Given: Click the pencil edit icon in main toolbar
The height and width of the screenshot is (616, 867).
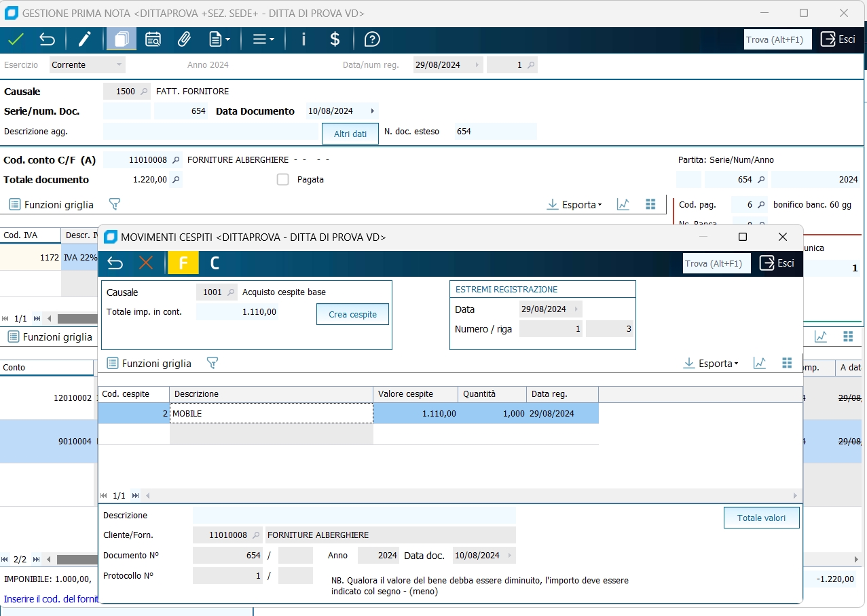Looking at the screenshot, I should [84, 39].
